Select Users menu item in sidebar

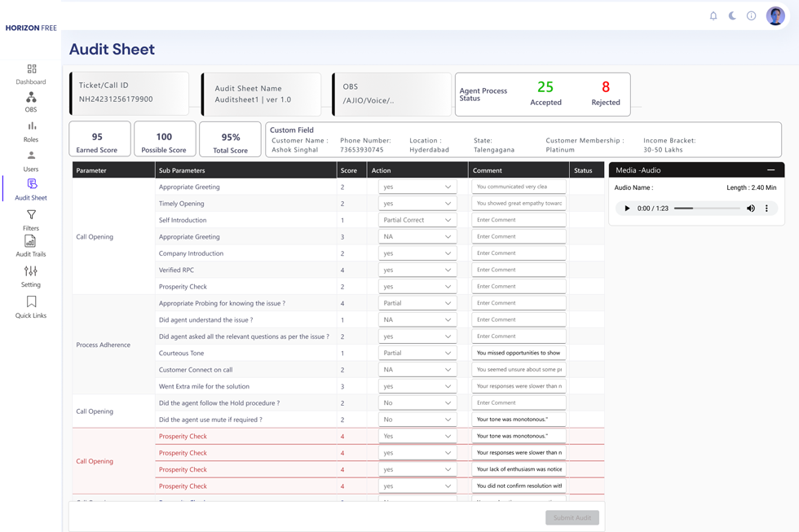[31, 160]
